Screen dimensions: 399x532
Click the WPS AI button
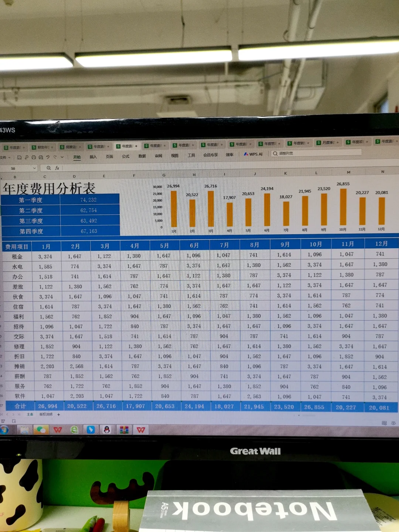(253, 154)
